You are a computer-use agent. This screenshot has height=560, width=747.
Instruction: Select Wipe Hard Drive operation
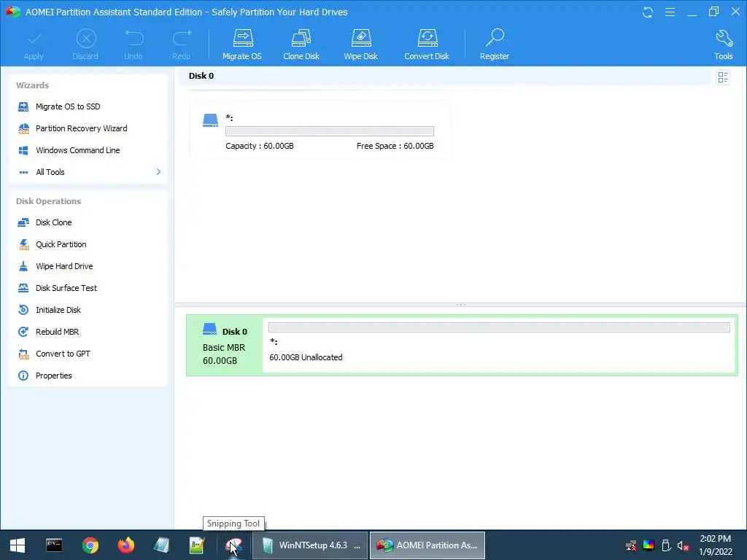click(x=64, y=266)
